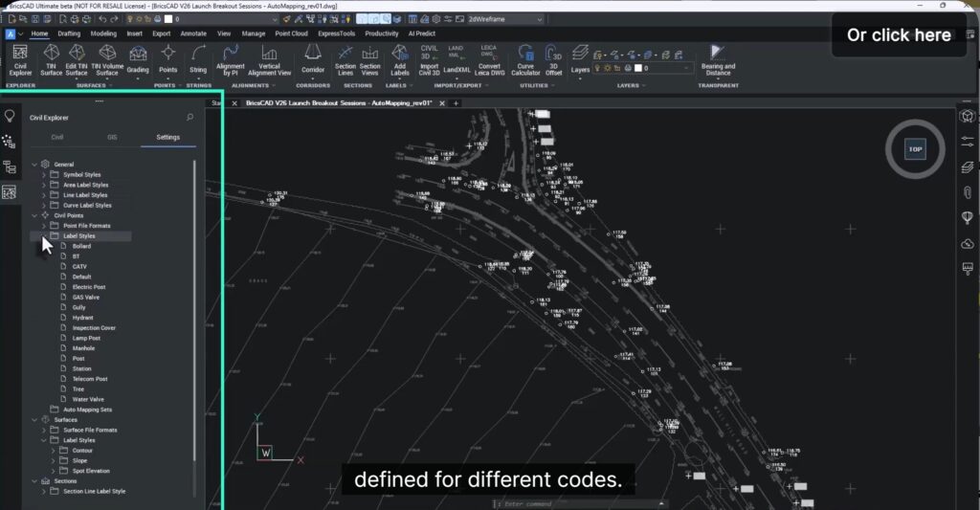Click the Section Views tool
The height and width of the screenshot is (510, 980).
point(370,60)
